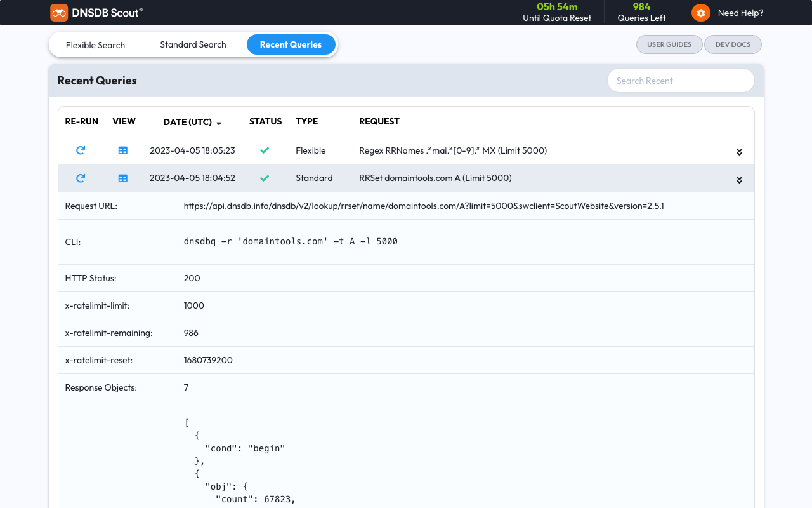This screenshot has width=812, height=508.
Task: Sort by Date (UTC) column arrow
Action: [219, 123]
